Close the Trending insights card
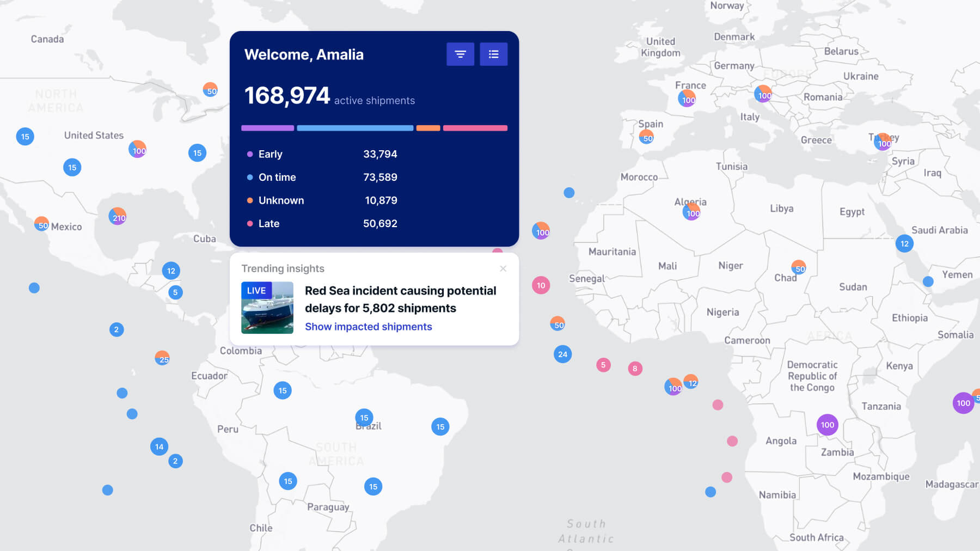 coord(503,268)
